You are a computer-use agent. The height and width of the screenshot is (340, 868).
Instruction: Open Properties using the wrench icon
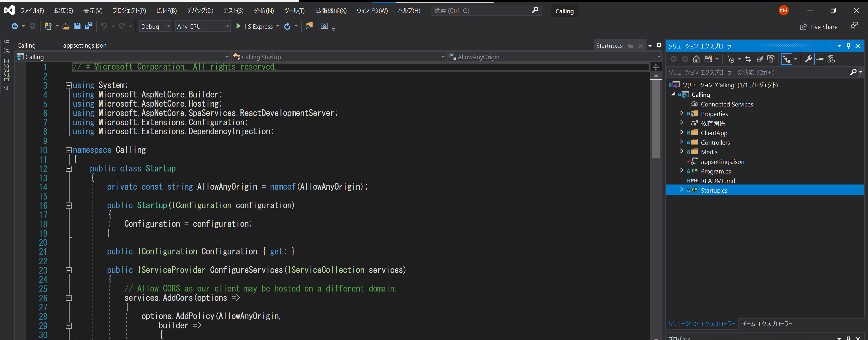pyautogui.click(x=808, y=59)
